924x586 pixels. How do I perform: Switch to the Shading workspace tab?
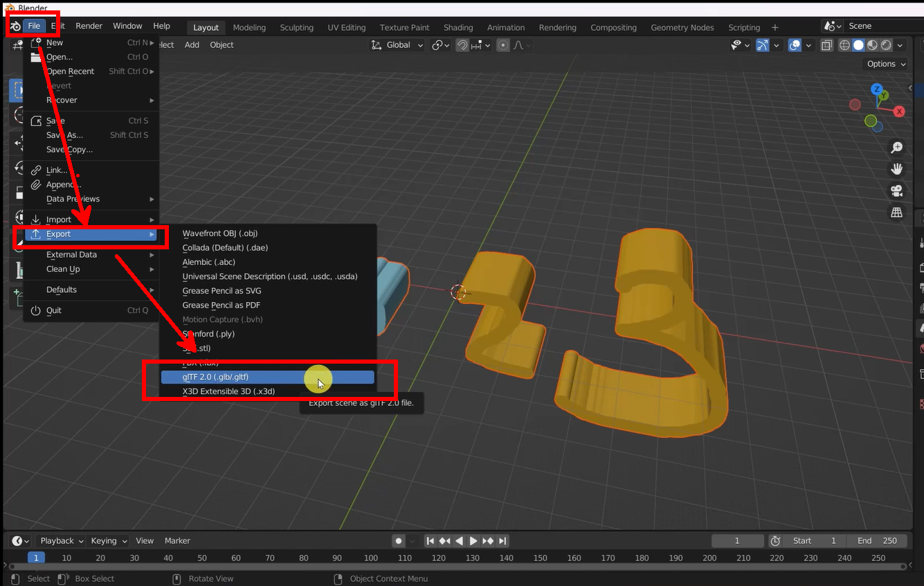point(458,28)
